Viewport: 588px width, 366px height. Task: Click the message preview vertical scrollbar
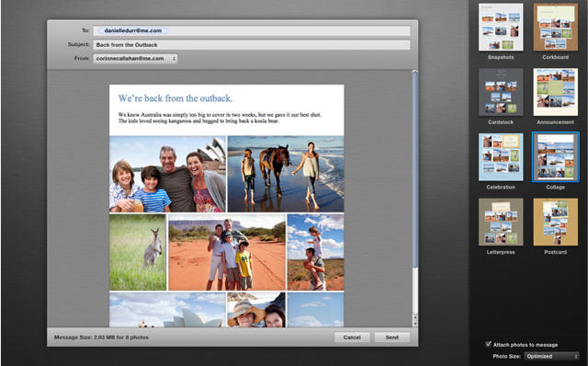point(414,169)
